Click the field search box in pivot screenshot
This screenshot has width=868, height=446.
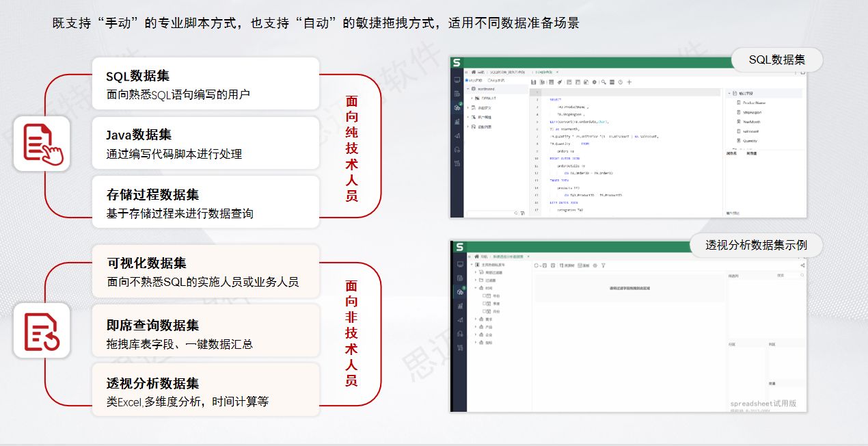[x=789, y=275]
